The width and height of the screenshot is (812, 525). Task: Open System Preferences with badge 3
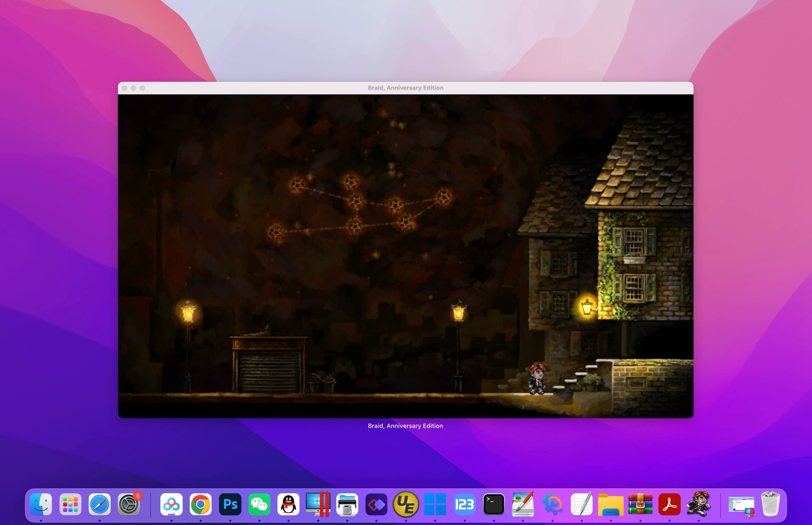129,504
